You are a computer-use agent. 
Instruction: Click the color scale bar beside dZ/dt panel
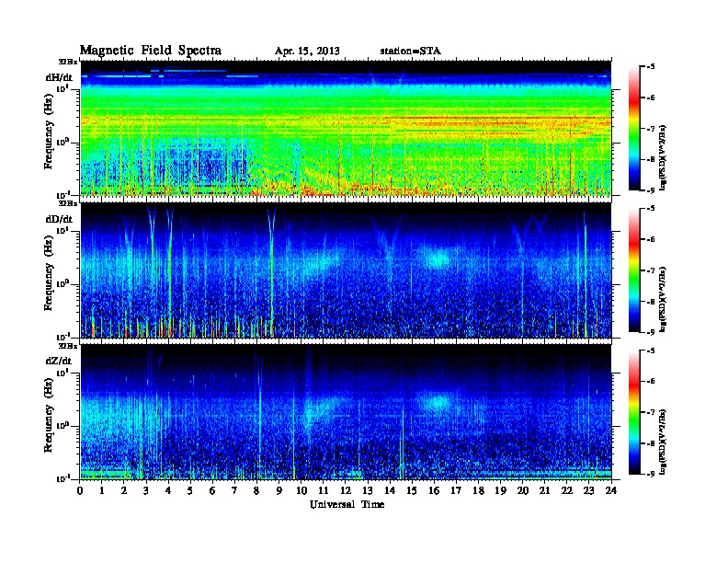tap(633, 412)
